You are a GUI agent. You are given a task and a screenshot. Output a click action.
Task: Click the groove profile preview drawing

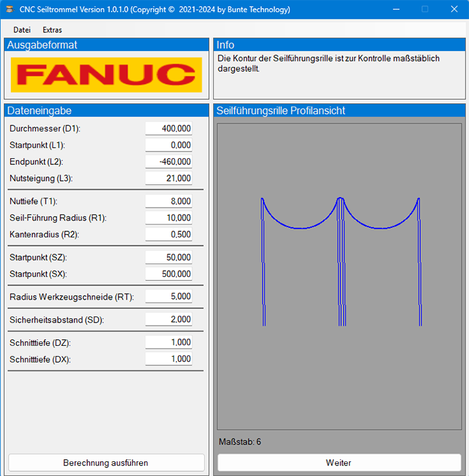click(x=340, y=276)
